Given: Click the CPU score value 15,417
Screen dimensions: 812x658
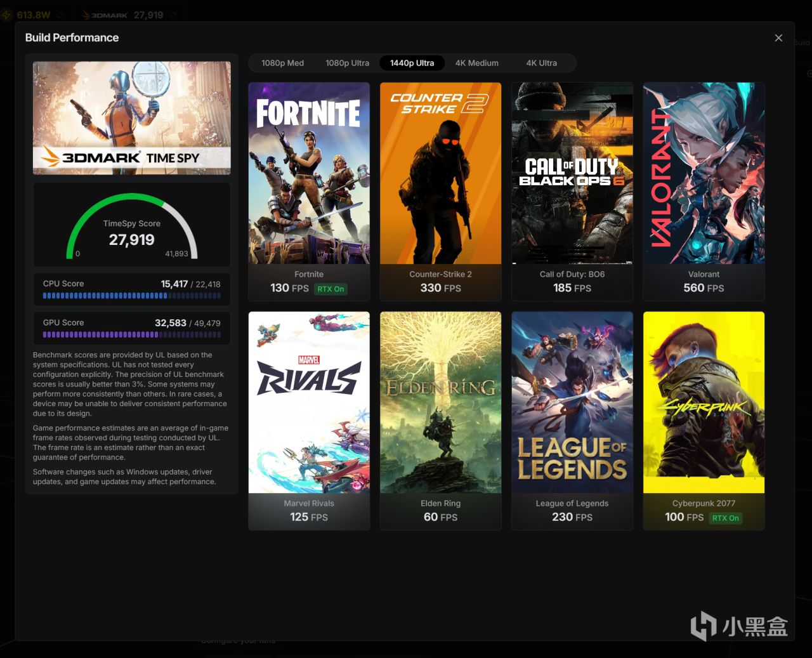Looking at the screenshot, I should (x=174, y=284).
